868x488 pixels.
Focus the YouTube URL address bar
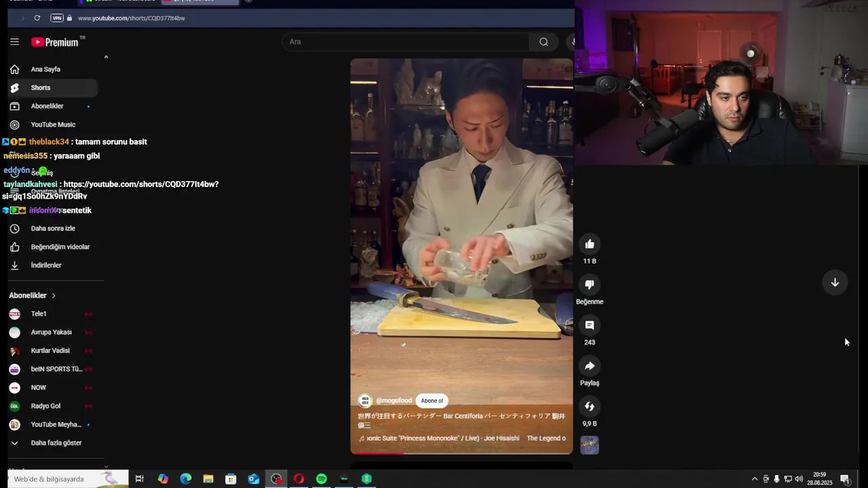[x=132, y=18]
